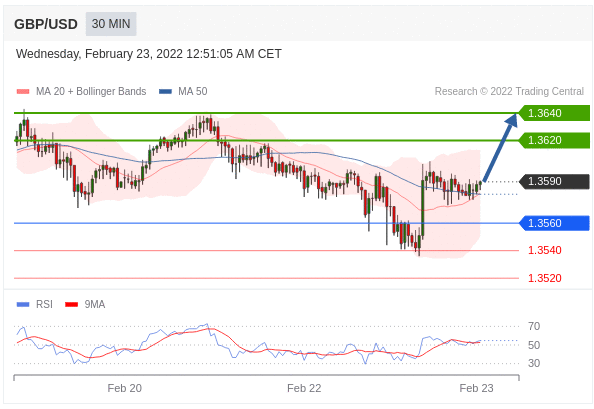Screen dimensions: 594x409
Task: Click the blue upward forecast arrow
Action: click(x=500, y=148)
